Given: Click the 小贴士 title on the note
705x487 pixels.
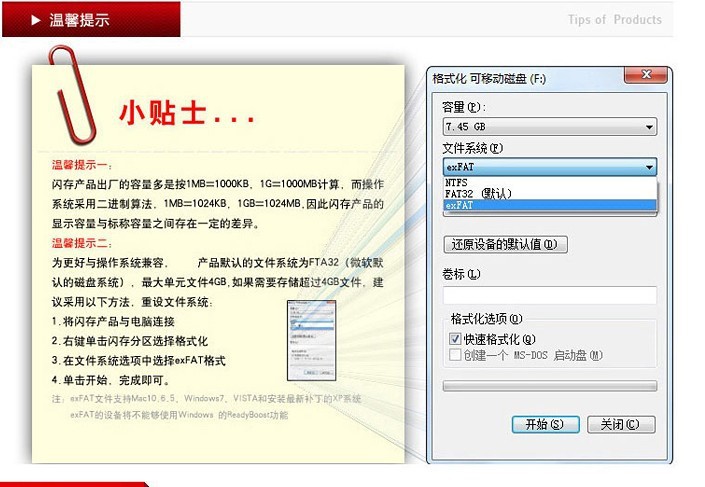Looking at the screenshot, I should tap(187, 113).
